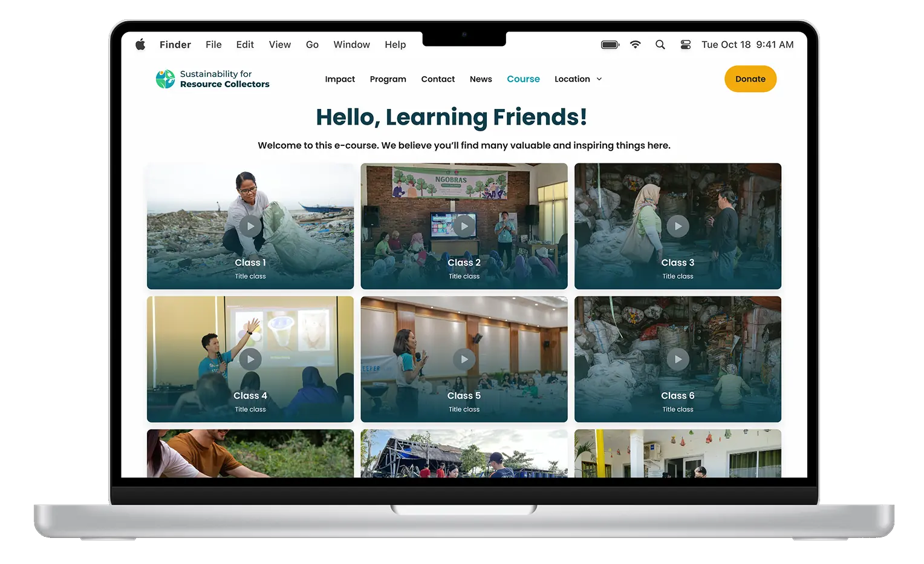Open the Finder File menu
The height and width of the screenshot is (564, 924).
pyautogui.click(x=213, y=45)
